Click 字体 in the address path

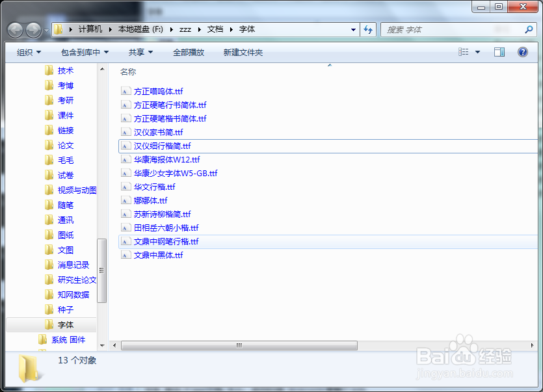(247, 29)
